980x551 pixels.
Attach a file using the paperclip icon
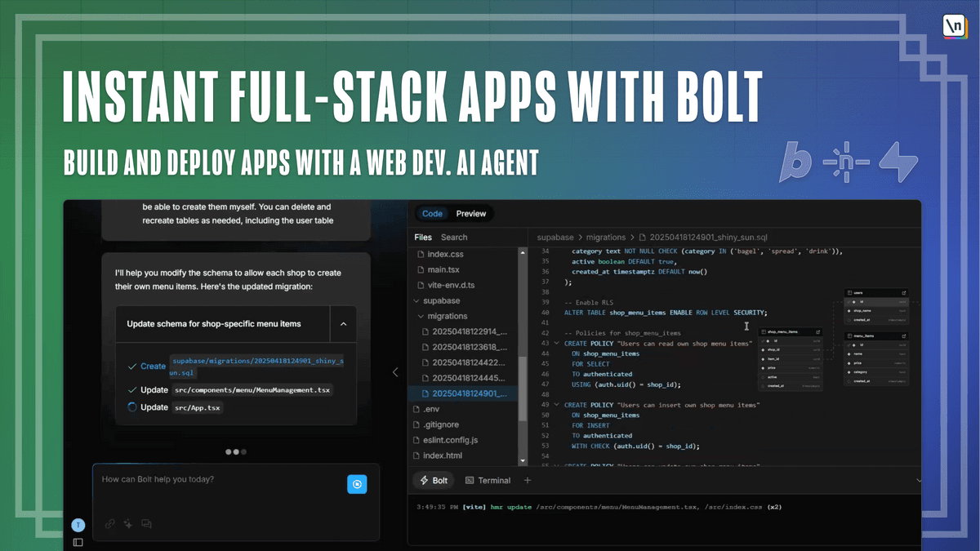(110, 523)
